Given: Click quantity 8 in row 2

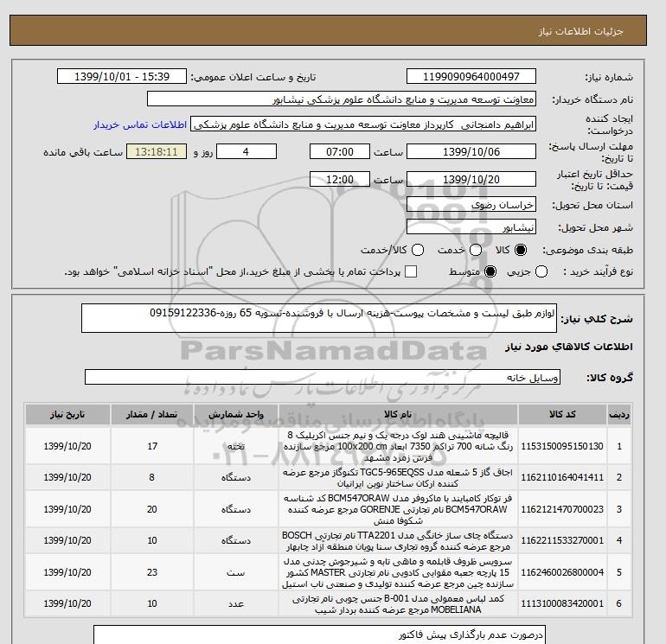Looking at the screenshot, I should point(152,477).
